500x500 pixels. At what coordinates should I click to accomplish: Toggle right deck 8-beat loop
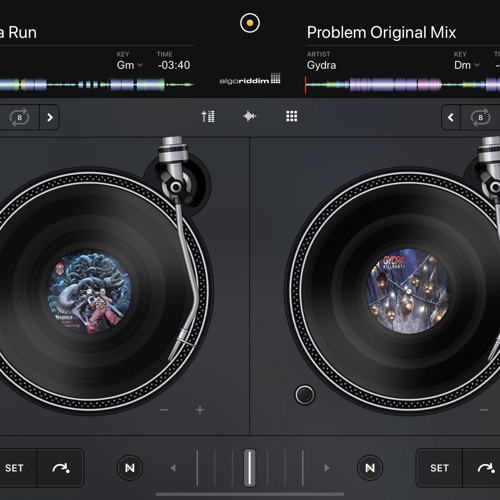(x=480, y=117)
